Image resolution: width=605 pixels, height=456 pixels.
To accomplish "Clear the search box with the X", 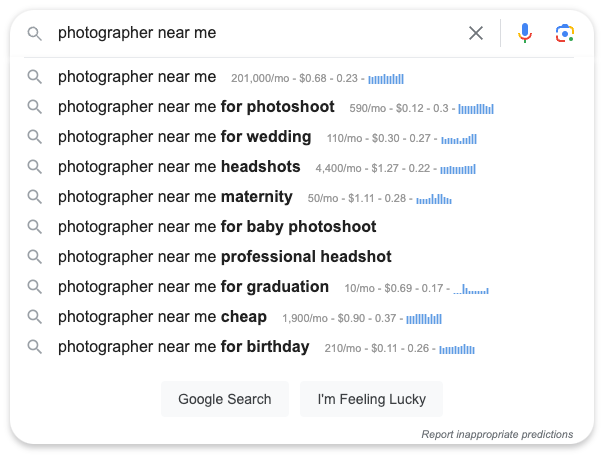I will [476, 33].
